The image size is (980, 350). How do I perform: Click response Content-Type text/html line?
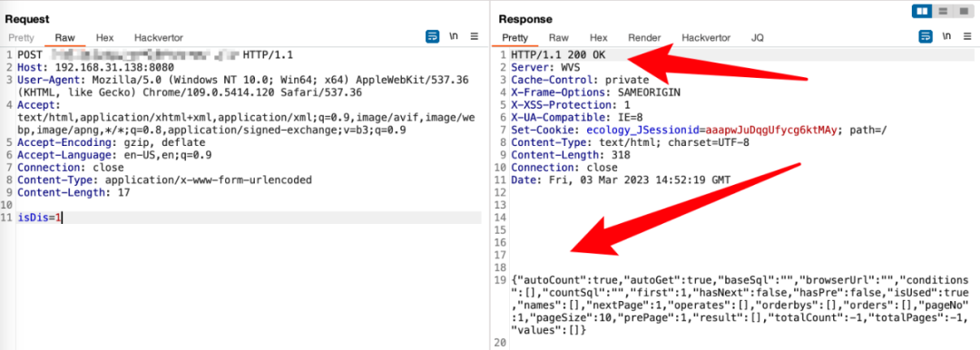[630, 142]
